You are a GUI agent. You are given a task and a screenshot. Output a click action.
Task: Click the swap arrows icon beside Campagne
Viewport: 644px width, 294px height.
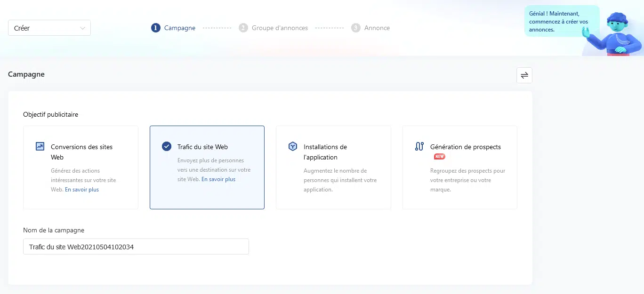pyautogui.click(x=524, y=75)
